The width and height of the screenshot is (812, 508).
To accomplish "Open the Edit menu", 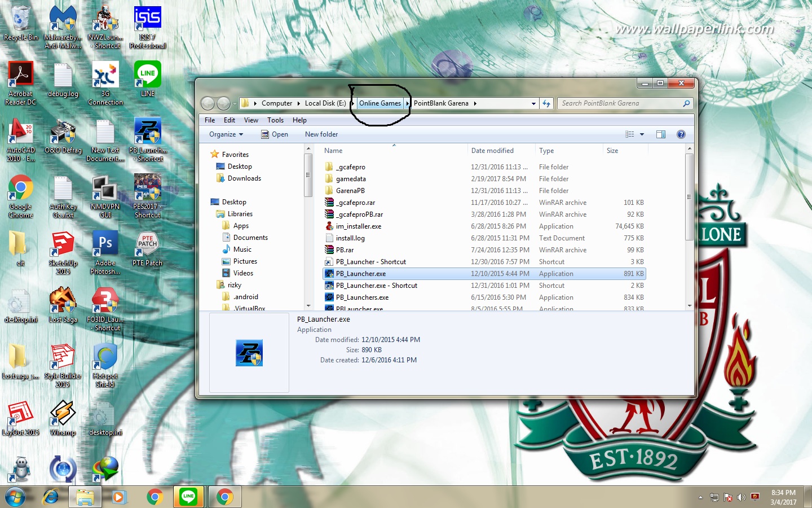I will (x=230, y=120).
